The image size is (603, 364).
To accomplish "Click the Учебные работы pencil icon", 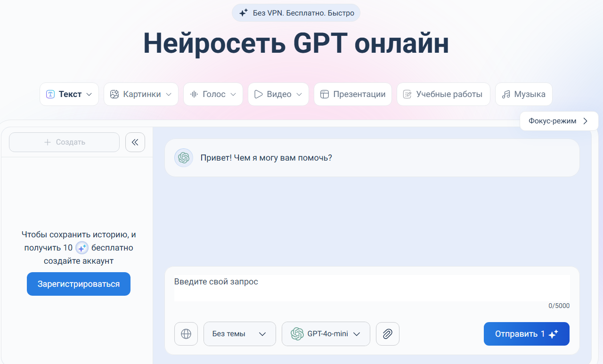I will (407, 94).
